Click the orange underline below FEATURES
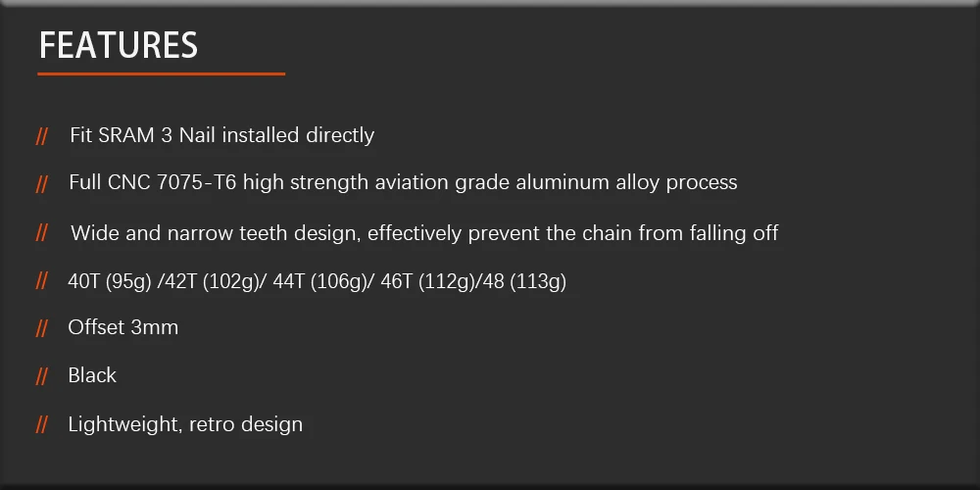The width and height of the screenshot is (980, 490). tap(162, 73)
